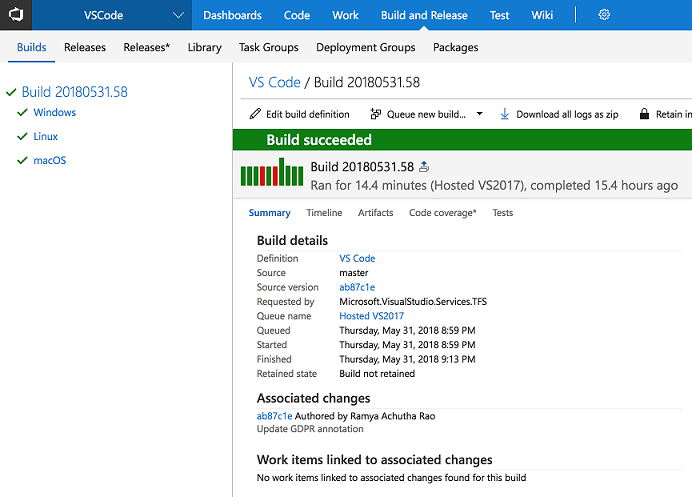Screen dimensions: 692x497
Task: Click the download arrow icon for logs
Action: coord(504,114)
